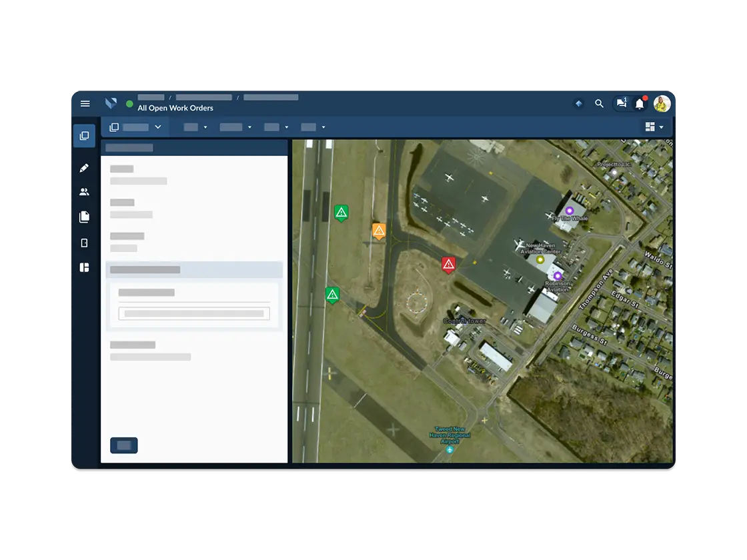
Task: Click the New Haven Aviation Center pin
Action: coord(540,259)
